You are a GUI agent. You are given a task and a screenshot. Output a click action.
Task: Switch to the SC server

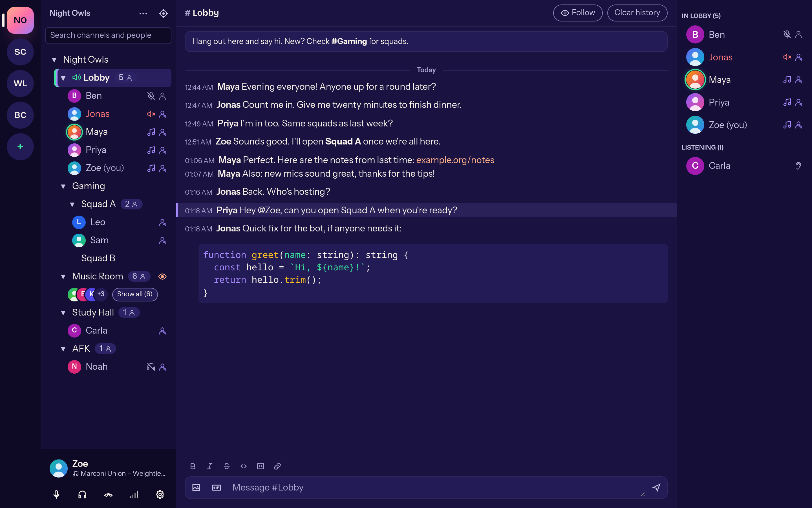point(20,52)
